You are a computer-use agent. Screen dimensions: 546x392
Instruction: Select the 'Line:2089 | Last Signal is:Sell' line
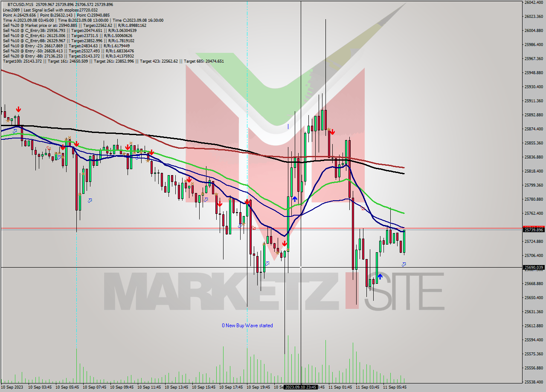point(50,10)
